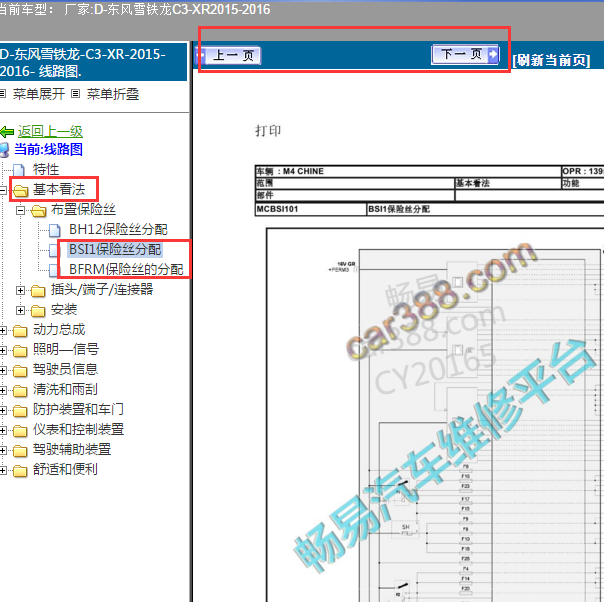Select the 照明—信号 tree label
This screenshot has width=604, height=602.
(x=66, y=349)
